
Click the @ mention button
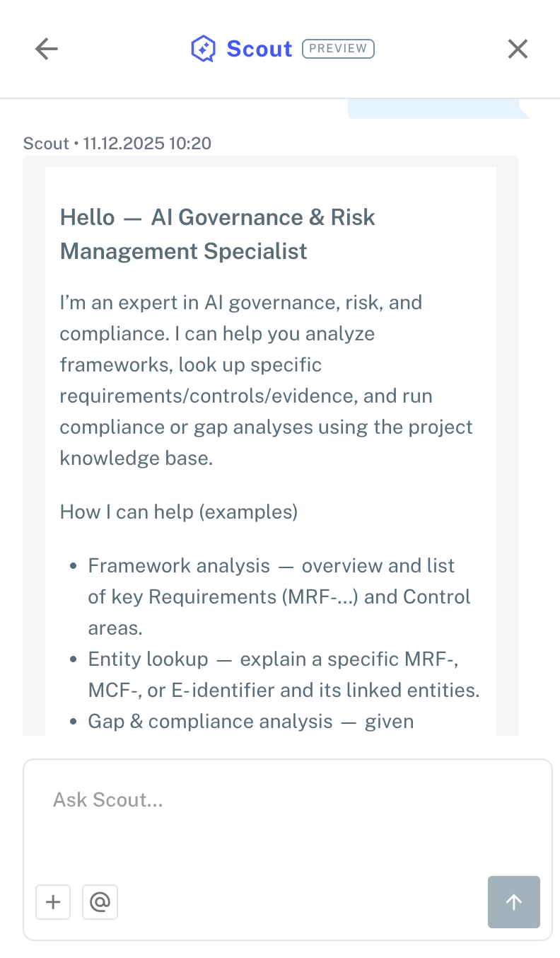coord(100,901)
